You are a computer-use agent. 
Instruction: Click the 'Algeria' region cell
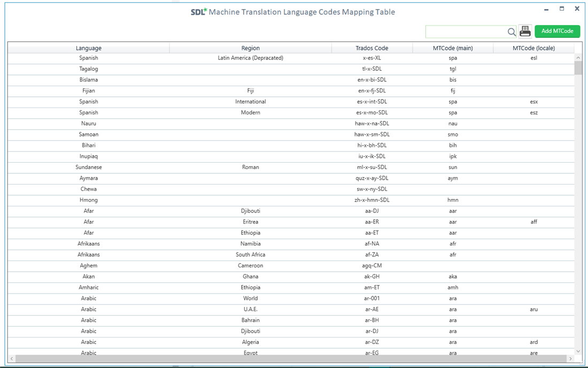(251, 342)
